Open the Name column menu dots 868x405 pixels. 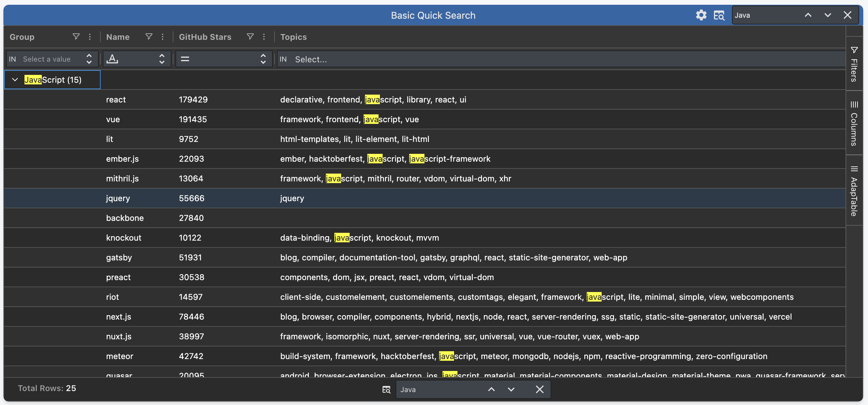click(x=163, y=37)
